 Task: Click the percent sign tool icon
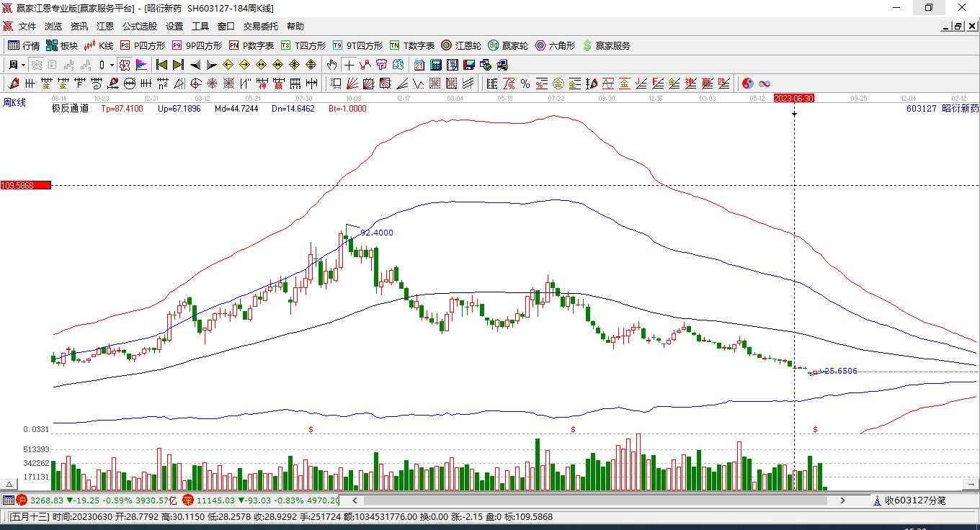click(x=525, y=84)
